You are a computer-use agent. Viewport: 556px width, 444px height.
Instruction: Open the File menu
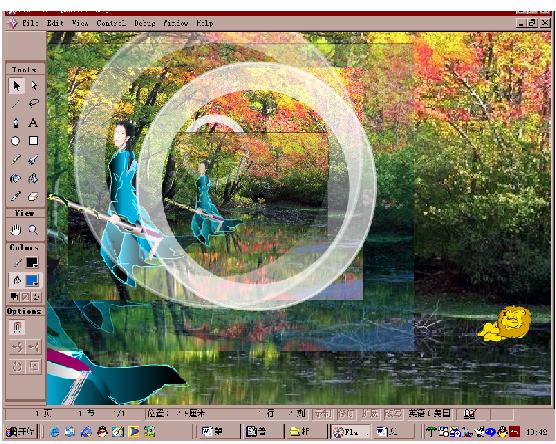[30, 23]
